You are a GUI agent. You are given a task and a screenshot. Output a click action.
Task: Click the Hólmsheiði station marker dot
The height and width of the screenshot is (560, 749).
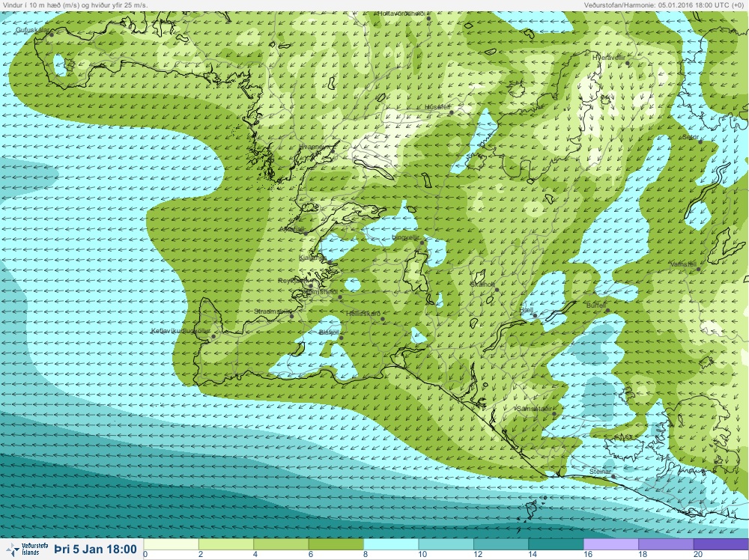pyautogui.click(x=340, y=297)
